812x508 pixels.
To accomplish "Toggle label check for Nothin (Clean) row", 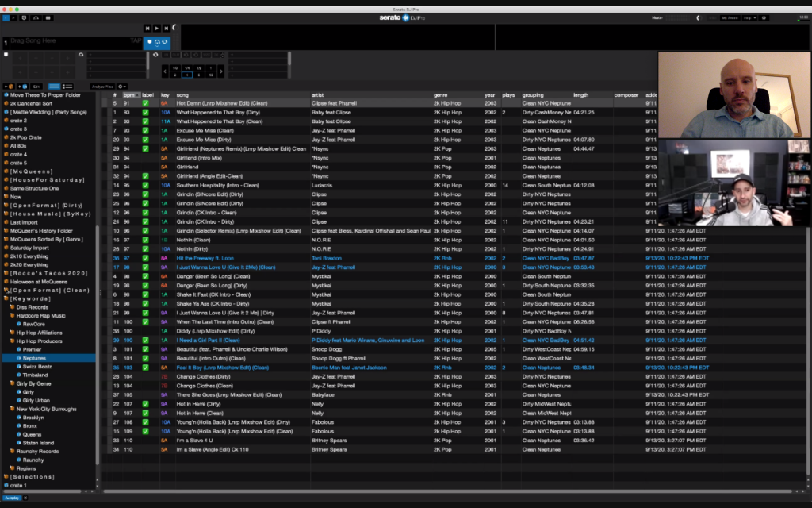I will (x=146, y=240).
